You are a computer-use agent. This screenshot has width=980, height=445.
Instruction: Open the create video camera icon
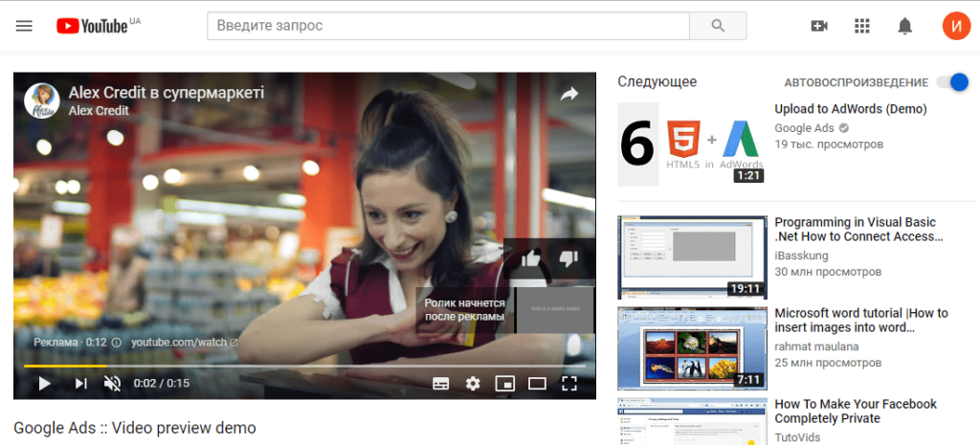(x=819, y=26)
